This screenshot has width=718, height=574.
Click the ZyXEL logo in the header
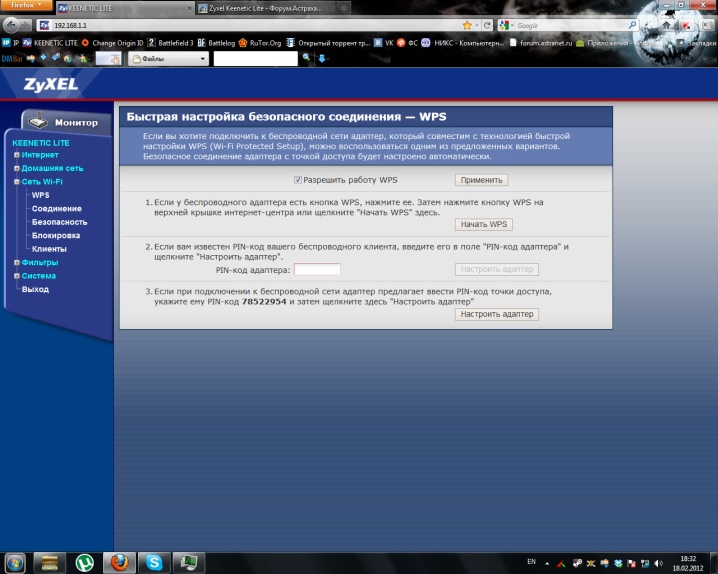coord(51,84)
